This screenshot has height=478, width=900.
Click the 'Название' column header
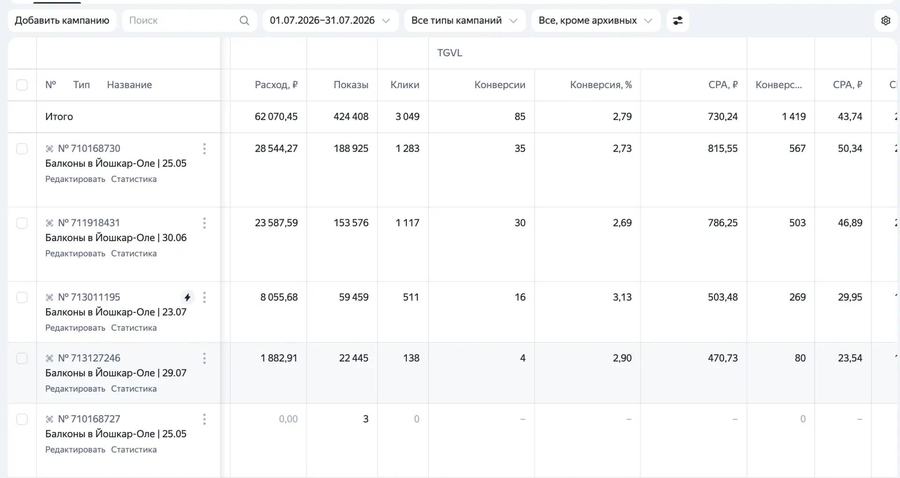pyautogui.click(x=129, y=85)
